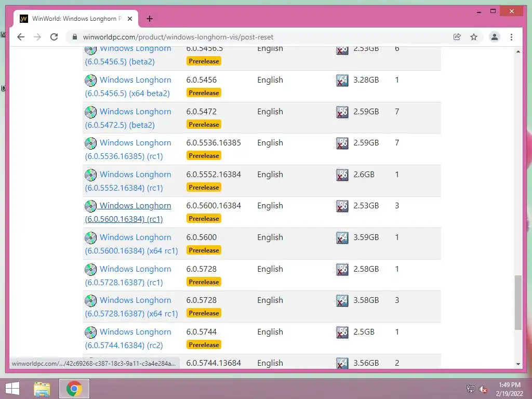Image resolution: width=532 pixels, height=399 pixels.
Task: Click the disc icon for 6.0.5552.16384 rc1
Action: pyautogui.click(x=90, y=175)
